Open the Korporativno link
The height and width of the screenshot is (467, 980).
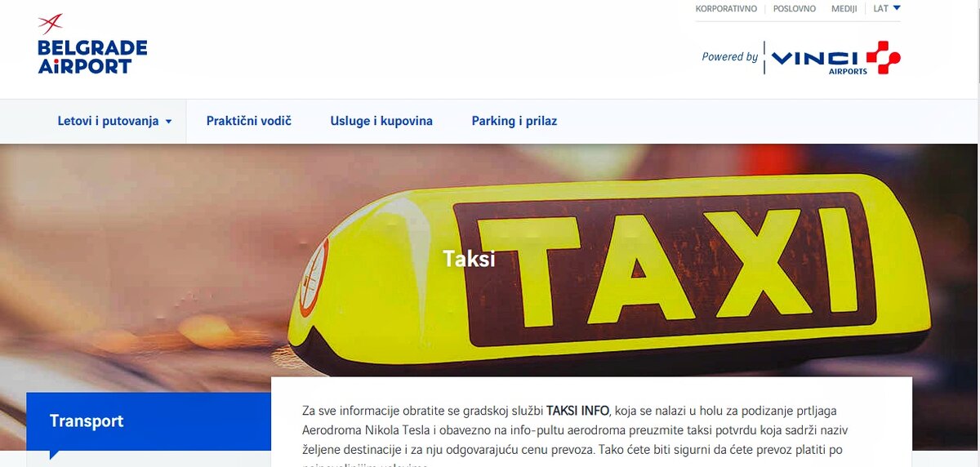(726, 9)
